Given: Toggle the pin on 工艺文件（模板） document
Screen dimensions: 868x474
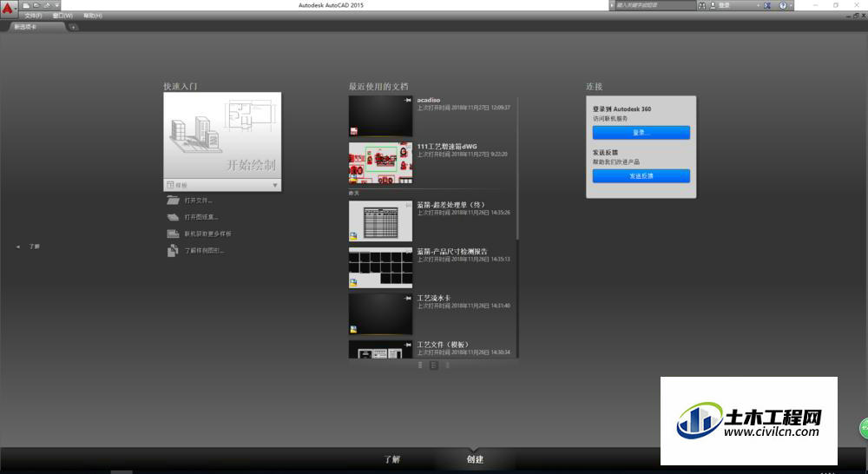Looking at the screenshot, I should pos(408,345).
